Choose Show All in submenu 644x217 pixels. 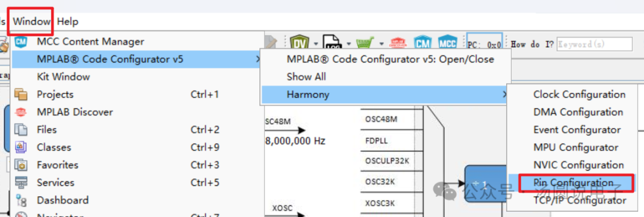pos(306,77)
